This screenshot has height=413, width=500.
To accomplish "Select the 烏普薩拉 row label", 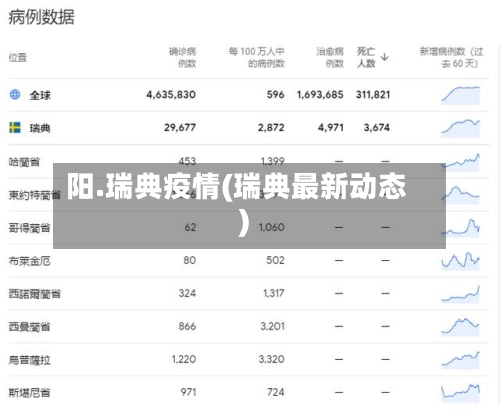I will pos(29,360).
